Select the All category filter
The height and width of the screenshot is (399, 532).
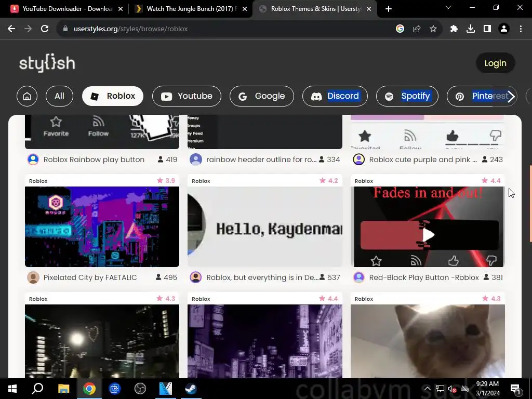pos(59,96)
